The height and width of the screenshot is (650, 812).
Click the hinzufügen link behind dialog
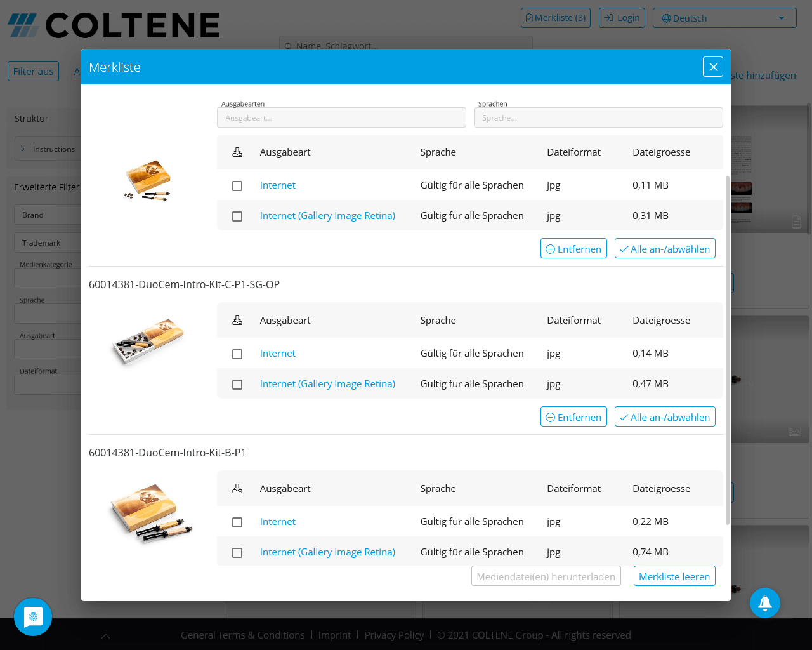pos(763,75)
